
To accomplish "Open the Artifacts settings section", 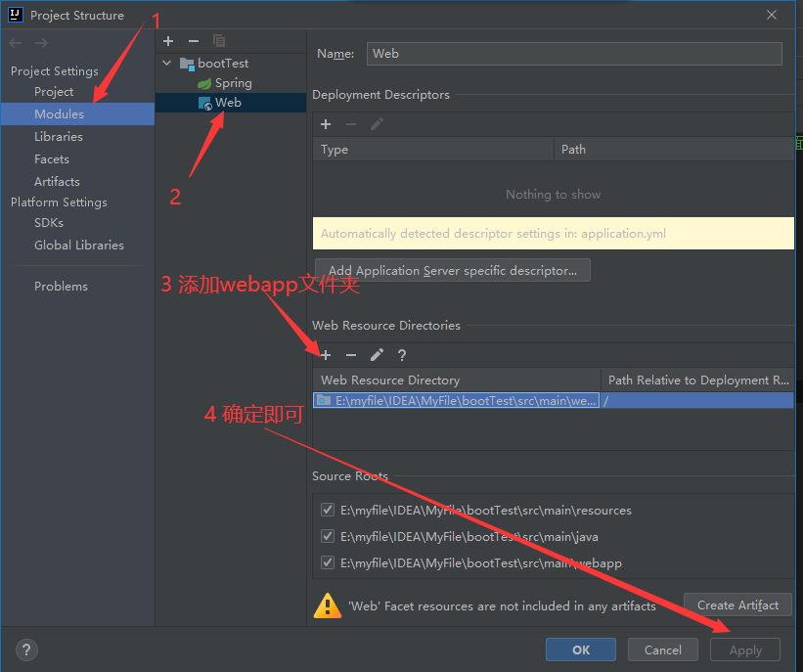I will [57, 182].
